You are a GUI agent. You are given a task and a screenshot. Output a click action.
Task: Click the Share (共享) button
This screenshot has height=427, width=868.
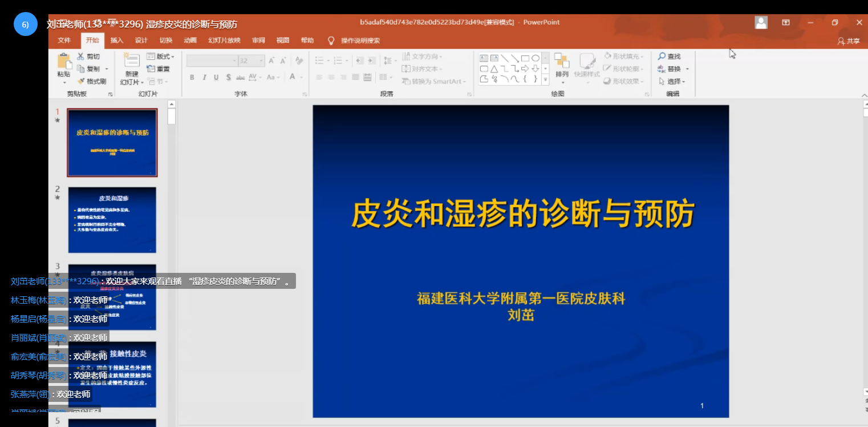click(849, 41)
